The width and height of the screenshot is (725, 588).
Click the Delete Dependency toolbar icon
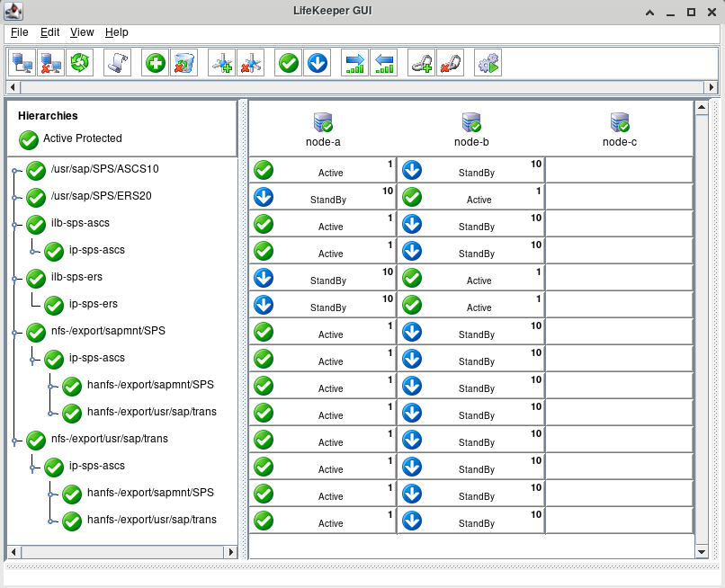pos(251,62)
